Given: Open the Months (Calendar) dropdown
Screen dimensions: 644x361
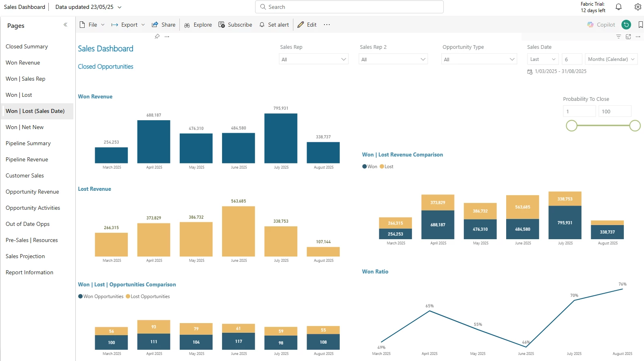Looking at the screenshot, I should pos(611,59).
